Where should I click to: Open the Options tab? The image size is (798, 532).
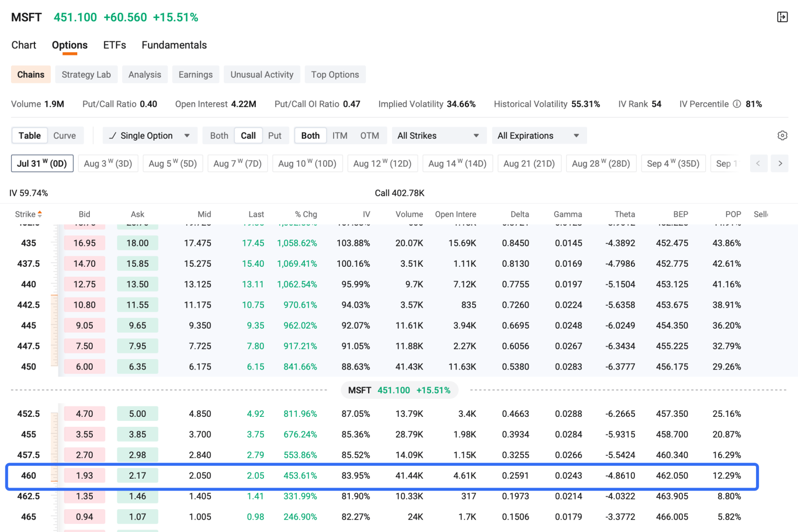click(x=70, y=45)
